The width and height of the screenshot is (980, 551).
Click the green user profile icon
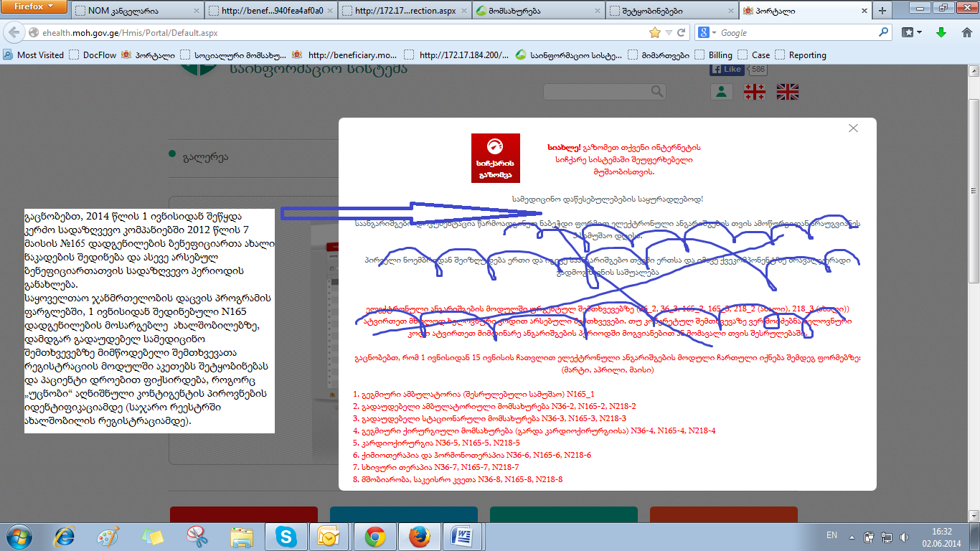click(x=720, y=92)
